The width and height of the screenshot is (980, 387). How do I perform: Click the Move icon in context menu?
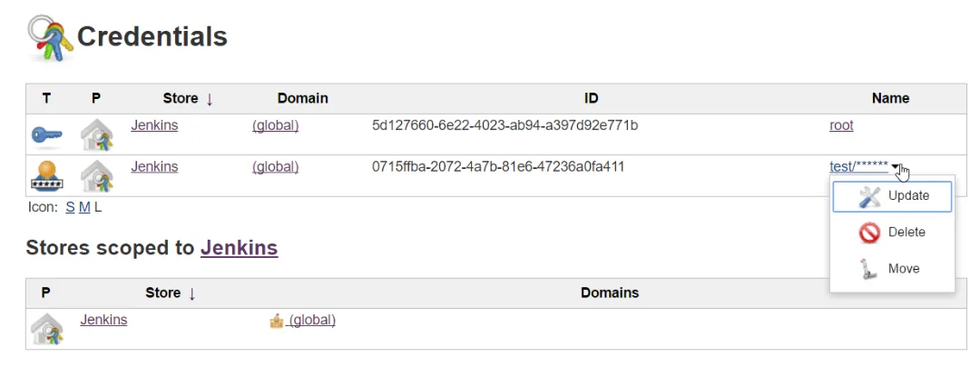pos(869,269)
